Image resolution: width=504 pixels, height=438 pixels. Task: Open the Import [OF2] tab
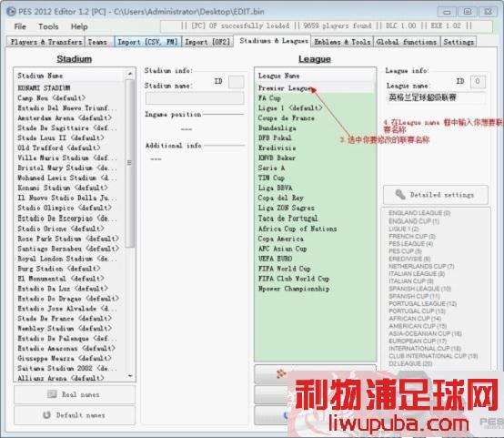tap(207, 42)
